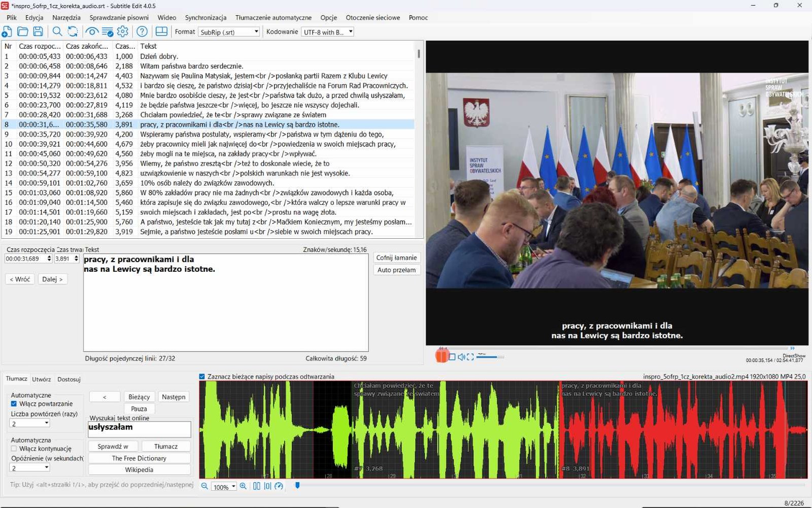Mute the video player speaker
The image size is (812, 508).
[461, 357]
